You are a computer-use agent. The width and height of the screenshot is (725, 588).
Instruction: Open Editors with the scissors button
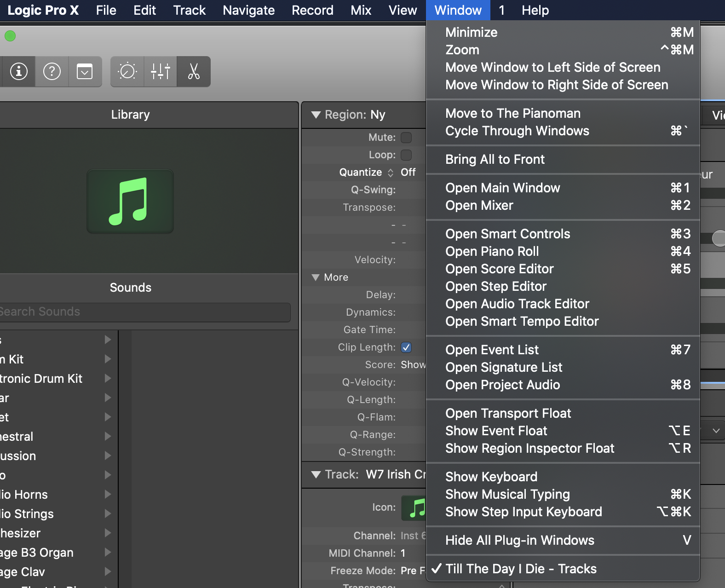tap(194, 71)
